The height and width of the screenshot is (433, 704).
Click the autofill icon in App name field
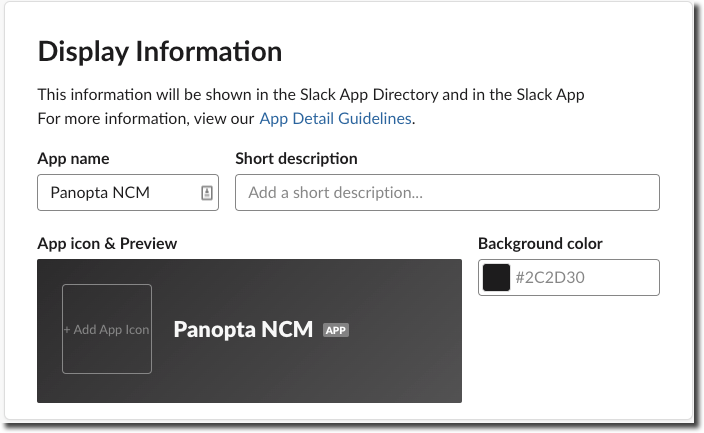pos(207,193)
